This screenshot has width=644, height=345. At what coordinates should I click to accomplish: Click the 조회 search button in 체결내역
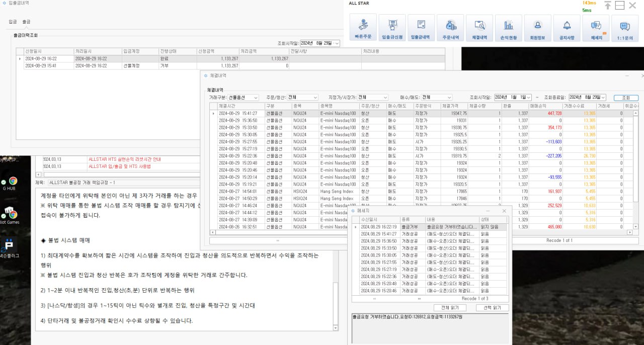tap(626, 98)
